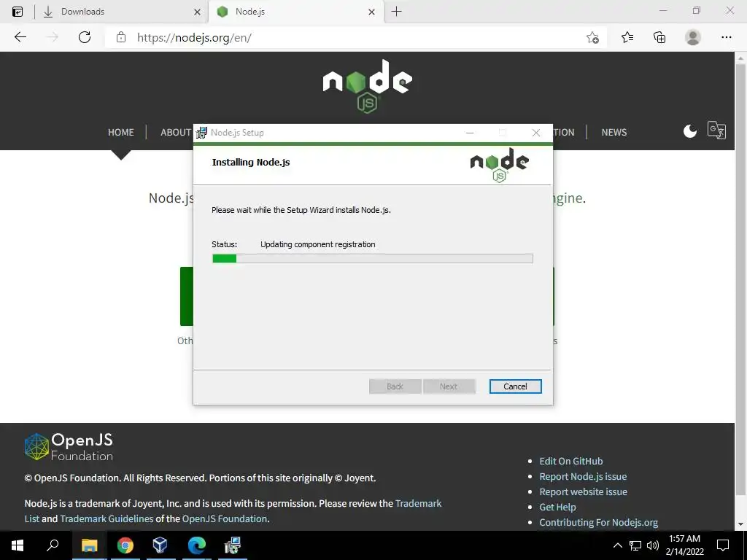Minimize the Node.js Setup dialog
Screen dimensions: 747x560
click(470, 133)
